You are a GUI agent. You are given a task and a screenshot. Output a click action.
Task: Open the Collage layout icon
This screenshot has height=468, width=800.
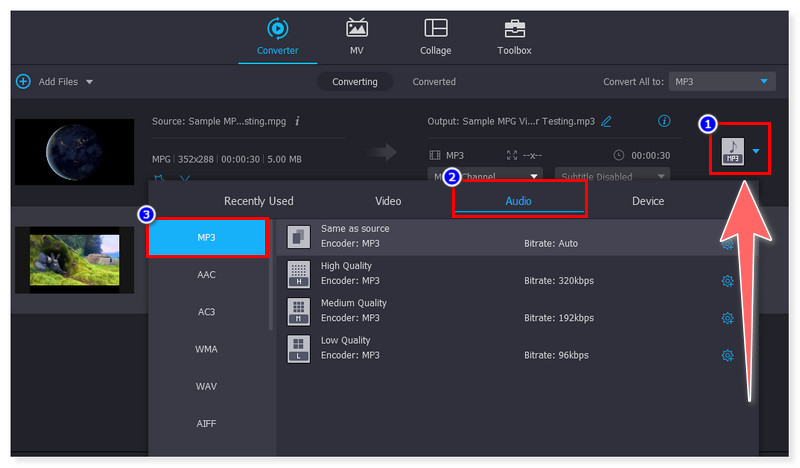[x=435, y=28]
